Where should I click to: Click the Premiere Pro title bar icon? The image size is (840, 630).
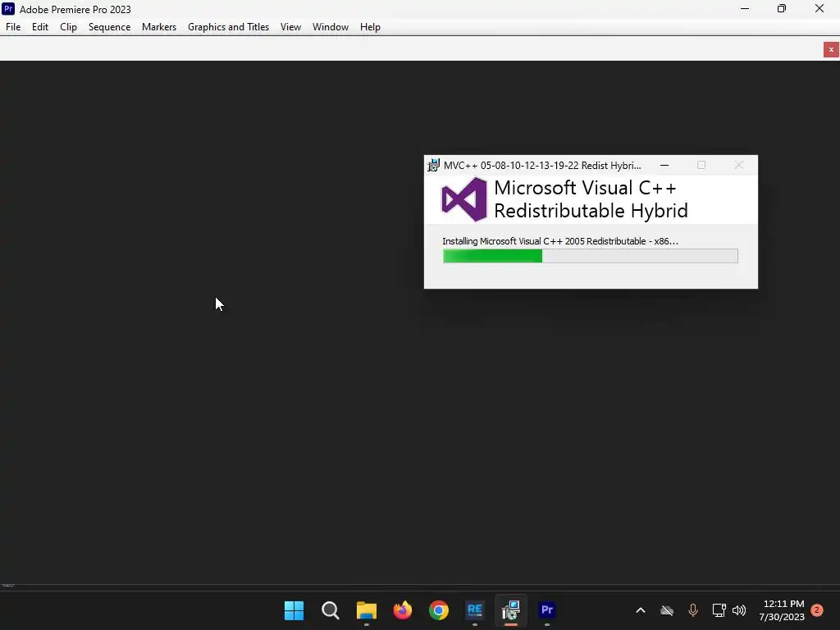[8, 9]
